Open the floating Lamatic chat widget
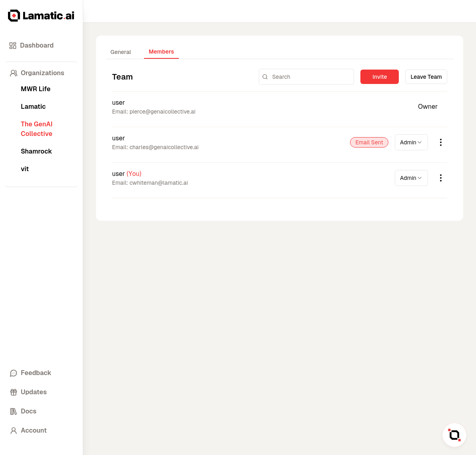The image size is (476, 455). (x=454, y=435)
